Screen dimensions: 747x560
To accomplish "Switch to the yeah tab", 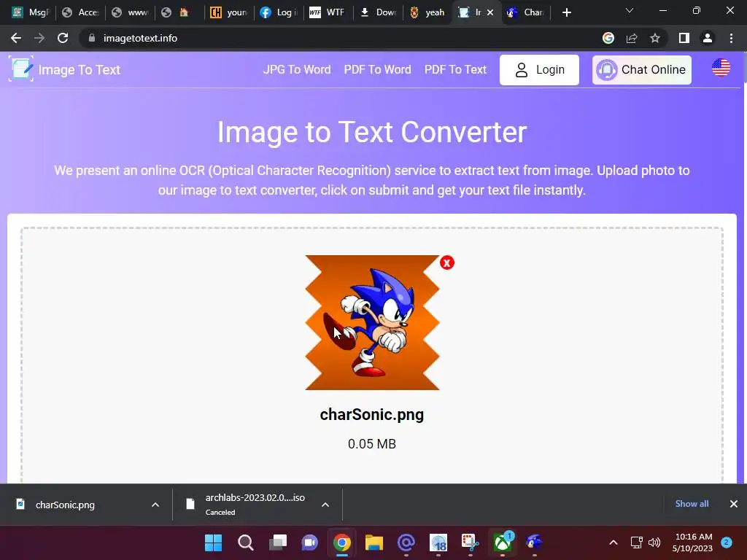I will (x=427, y=12).
